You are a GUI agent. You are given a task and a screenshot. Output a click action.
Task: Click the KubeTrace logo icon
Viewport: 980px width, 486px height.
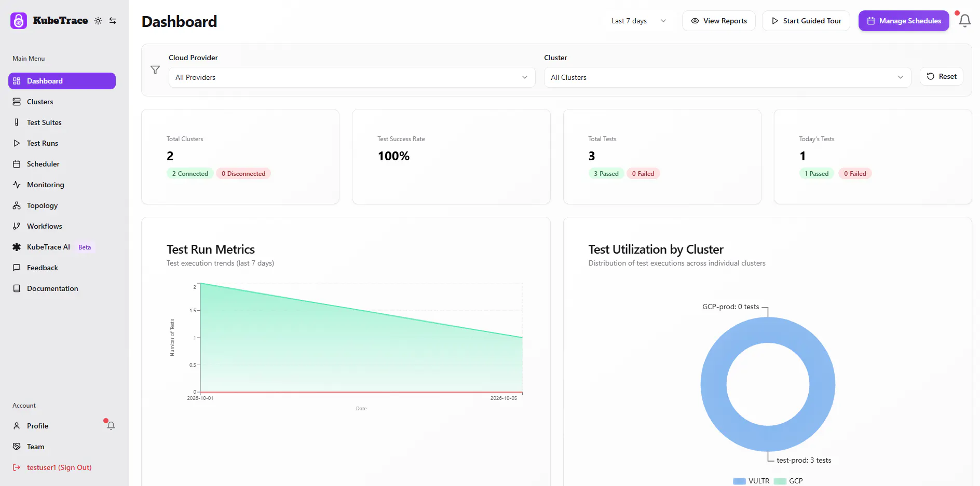(x=19, y=21)
